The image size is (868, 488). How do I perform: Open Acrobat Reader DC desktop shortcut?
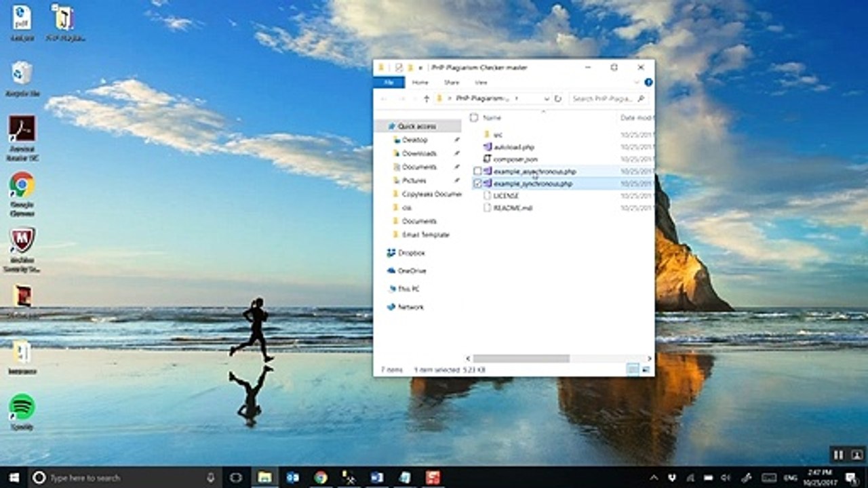point(22,138)
